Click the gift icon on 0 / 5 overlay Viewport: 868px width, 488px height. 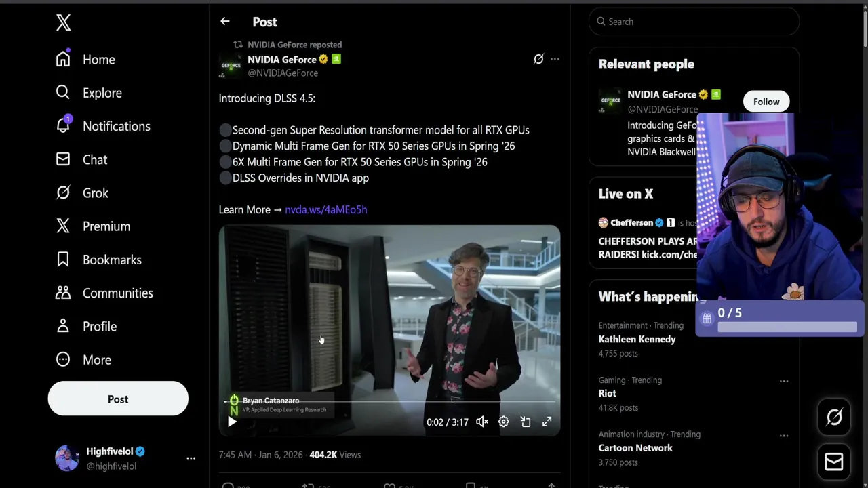(x=707, y=318)
